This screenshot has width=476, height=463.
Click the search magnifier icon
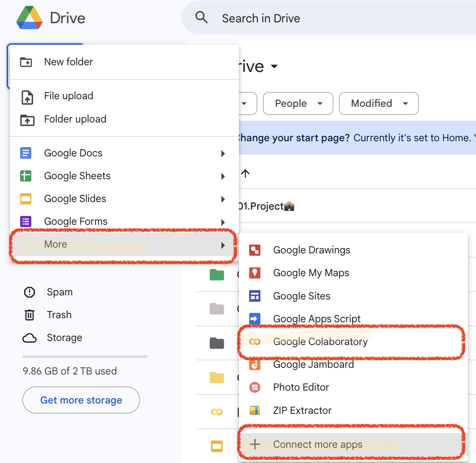coord(201,17)
